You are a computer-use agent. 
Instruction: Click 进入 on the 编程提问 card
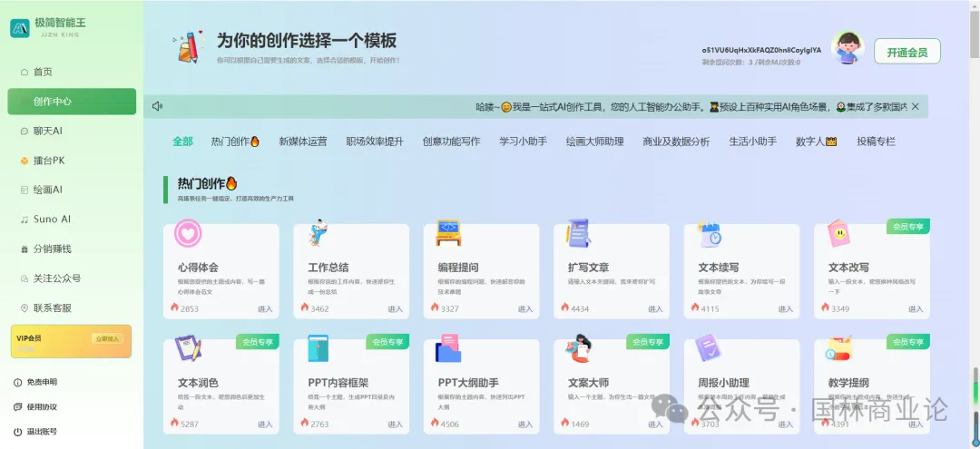tap(525, 309)
